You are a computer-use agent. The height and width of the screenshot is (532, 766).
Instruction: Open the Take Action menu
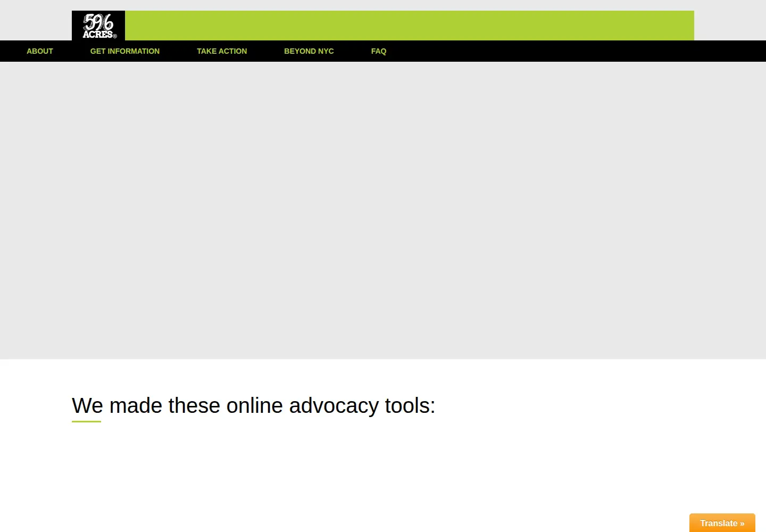tap(222, 51)
